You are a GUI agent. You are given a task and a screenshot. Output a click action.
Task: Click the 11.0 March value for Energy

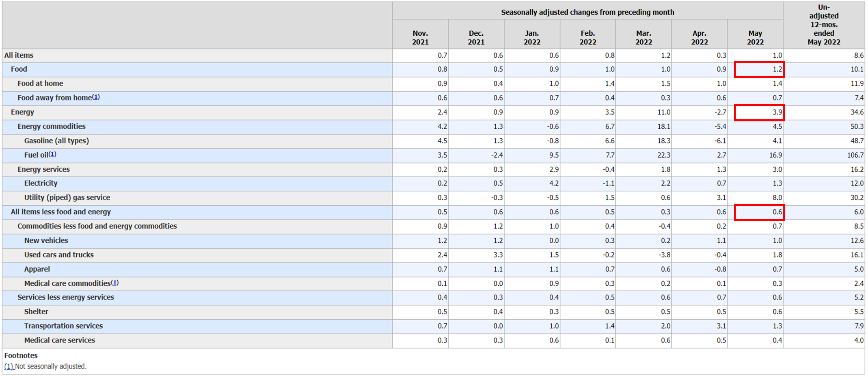[x=664, y=112]
